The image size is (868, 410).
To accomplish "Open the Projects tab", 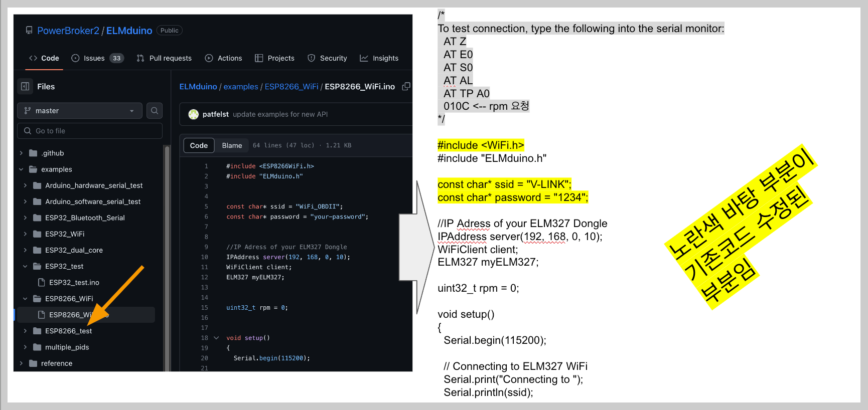I will tap(274, 58).
